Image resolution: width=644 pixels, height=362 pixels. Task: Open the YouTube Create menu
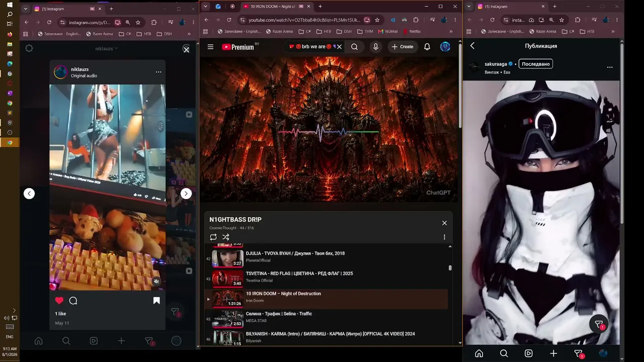click(403, 47)
